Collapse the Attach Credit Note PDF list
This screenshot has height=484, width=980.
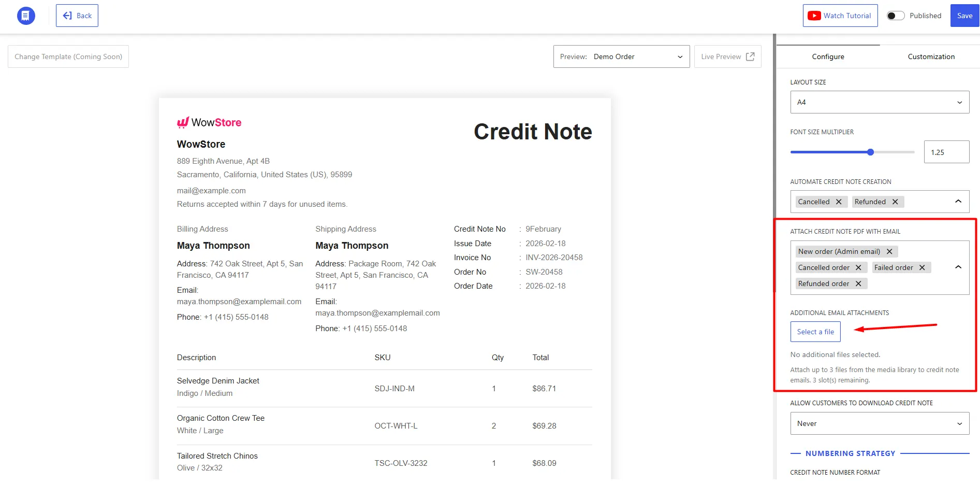(x=958, y=267)
